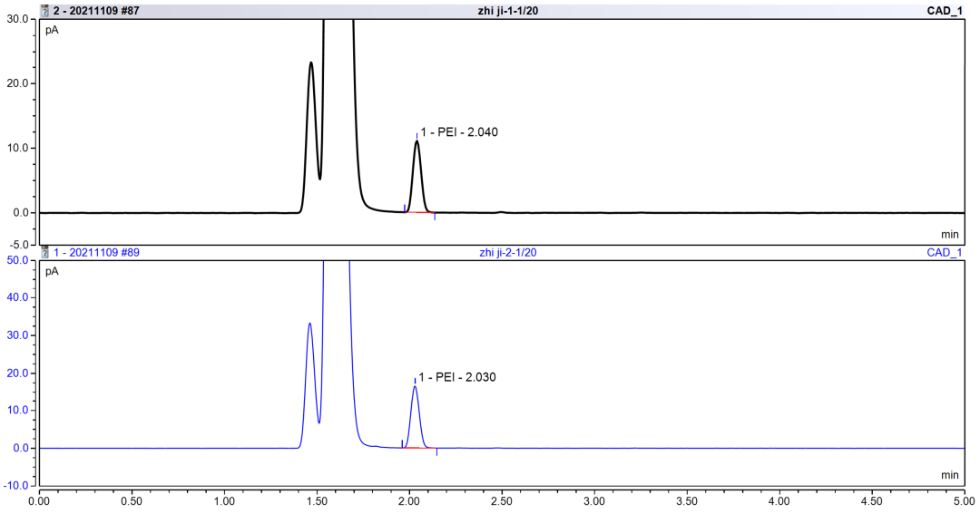Select the '1 - PEI - 2.040' peak label
The width and height of the screenshot is (980, 514).
click(x=458, y=132)
